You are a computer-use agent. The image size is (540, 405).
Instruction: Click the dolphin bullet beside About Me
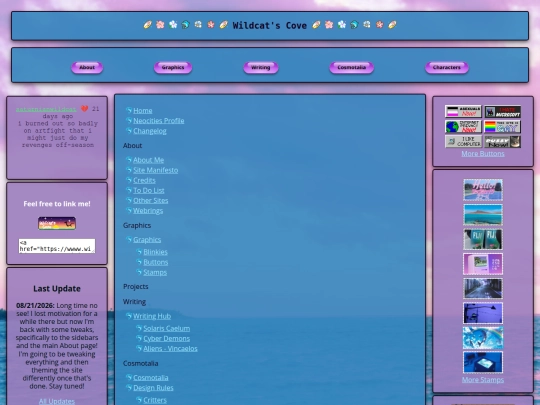point(129,160)
